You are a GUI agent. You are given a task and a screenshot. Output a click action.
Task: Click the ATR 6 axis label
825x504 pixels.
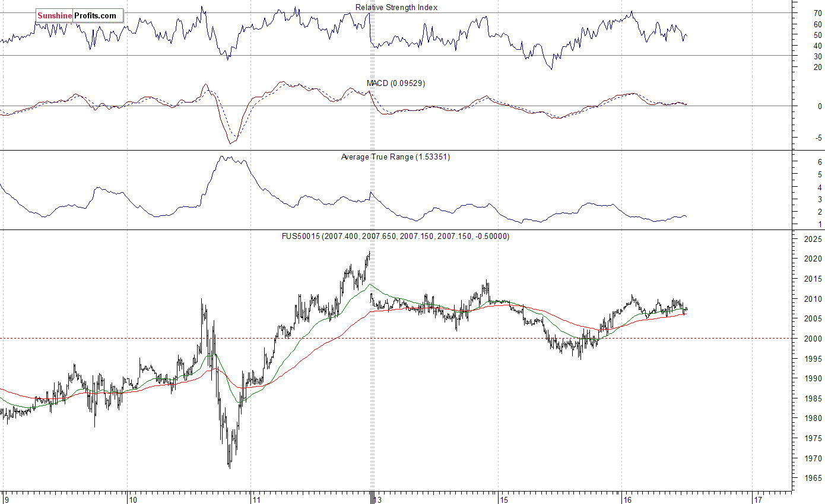pyautogui.click(x=820, y=162)
